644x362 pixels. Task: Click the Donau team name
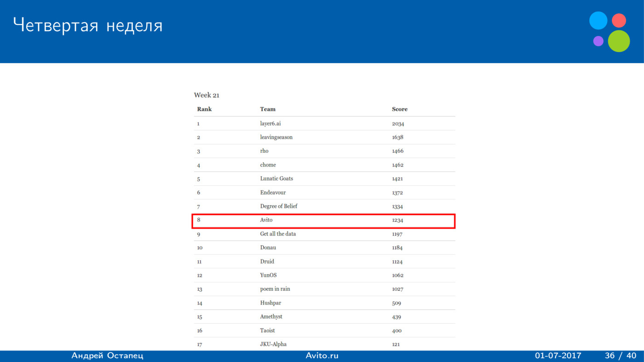tap(268, 247)
